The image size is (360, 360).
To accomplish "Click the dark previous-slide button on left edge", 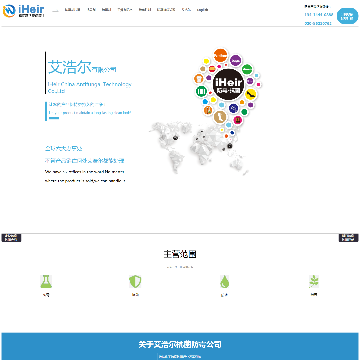I will click(x=11, y=238).
